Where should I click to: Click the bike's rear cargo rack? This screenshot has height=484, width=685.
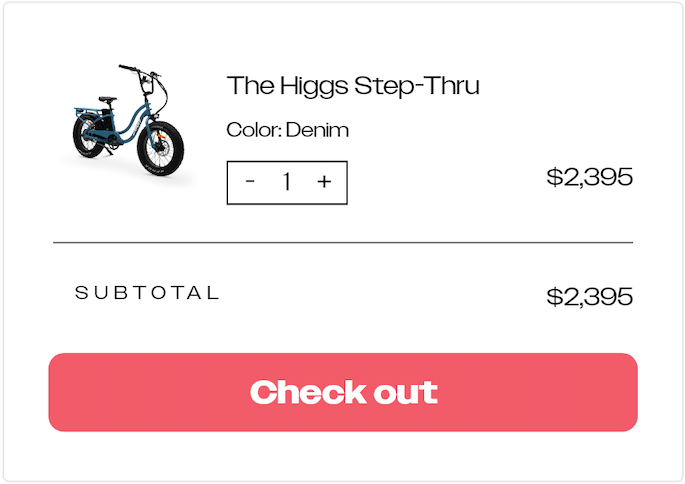pos(82,110)
